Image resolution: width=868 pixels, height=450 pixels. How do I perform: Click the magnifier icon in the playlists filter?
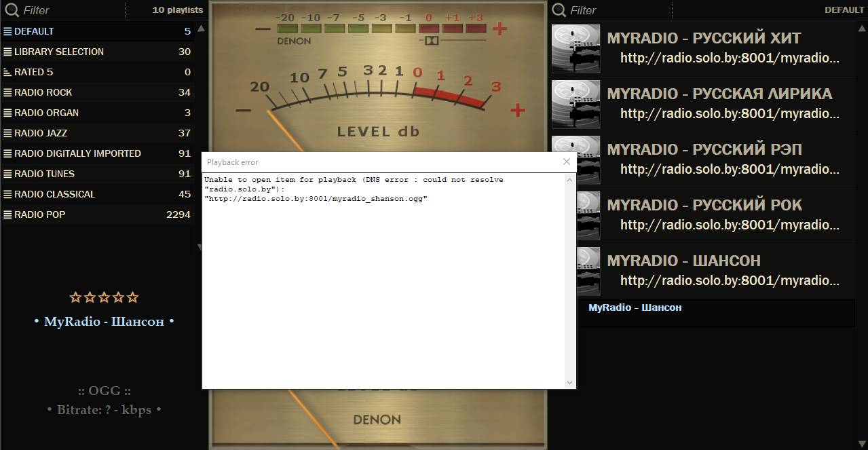[12, 10]
